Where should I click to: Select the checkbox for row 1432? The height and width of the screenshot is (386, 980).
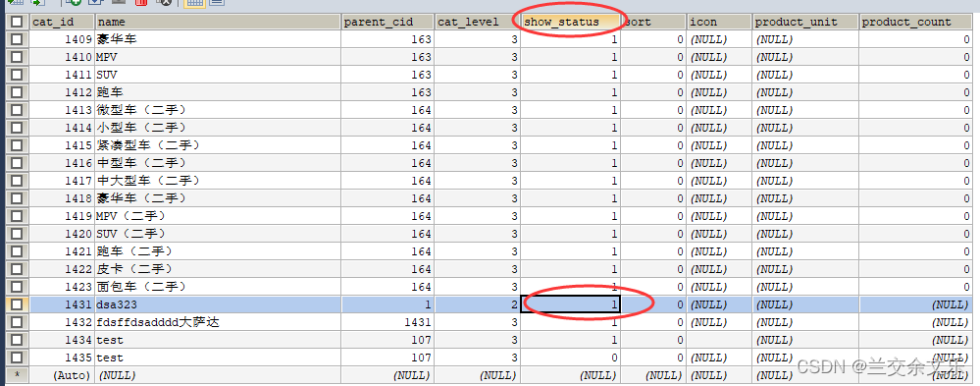[x=17, y=322]
